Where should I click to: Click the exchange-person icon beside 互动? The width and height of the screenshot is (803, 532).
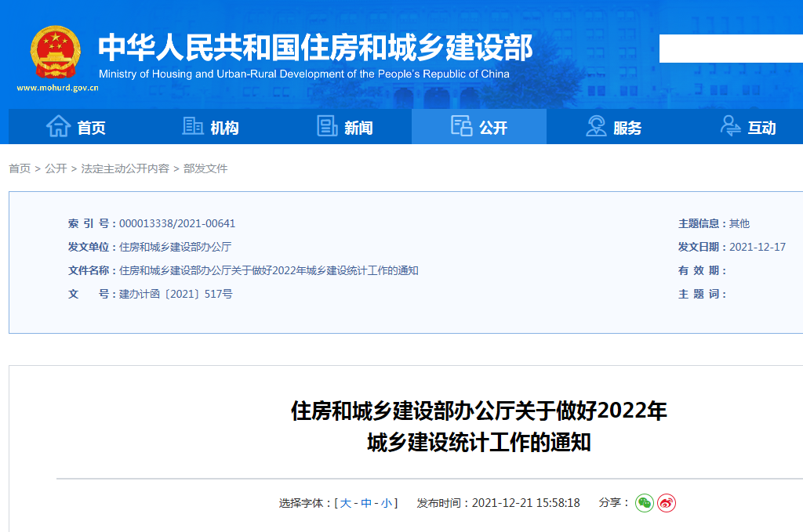click(x=731, y=126)
